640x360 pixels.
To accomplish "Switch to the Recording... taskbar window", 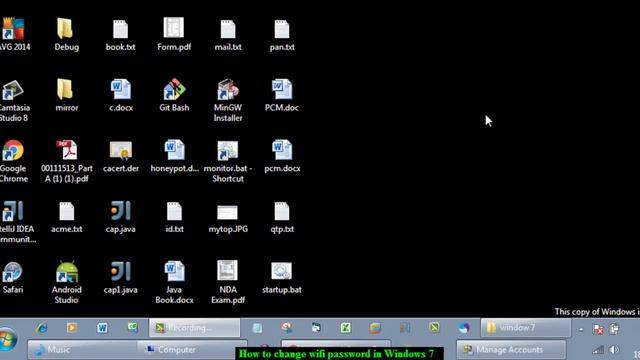I will tap(194, 327).
